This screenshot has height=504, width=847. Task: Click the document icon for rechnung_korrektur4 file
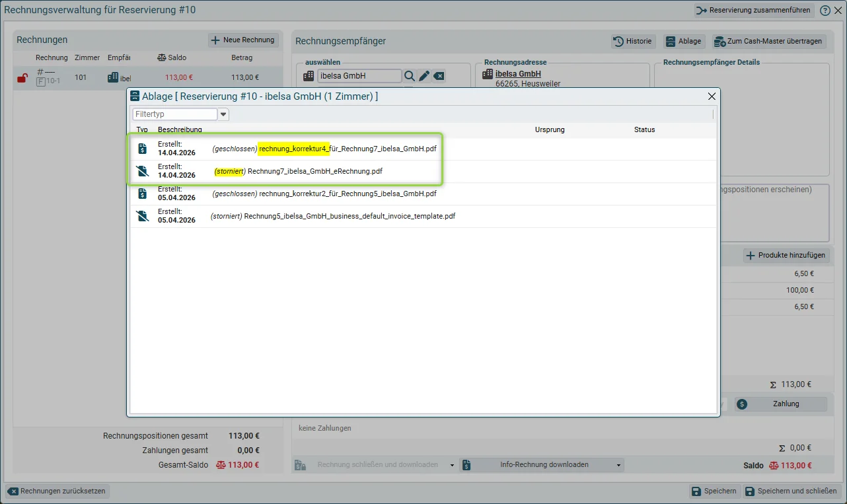142,149
